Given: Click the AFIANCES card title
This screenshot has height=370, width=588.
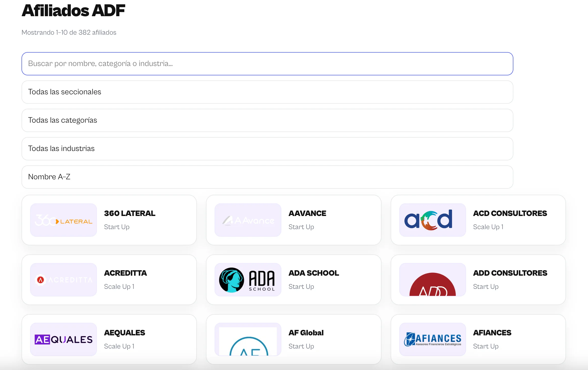Looking at the screenshot, I should pos(492,333).
